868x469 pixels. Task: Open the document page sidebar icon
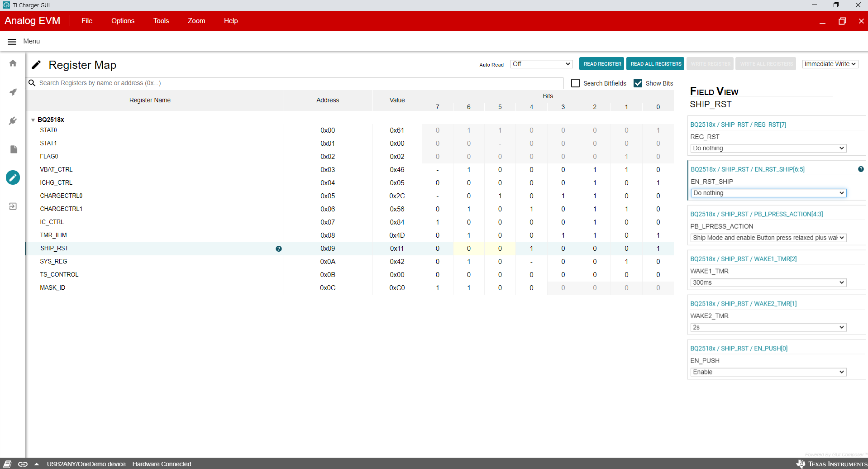tap(13, 149)
